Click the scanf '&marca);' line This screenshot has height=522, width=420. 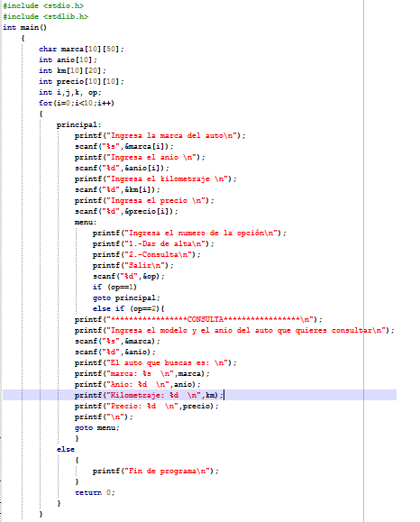[117, 341]
